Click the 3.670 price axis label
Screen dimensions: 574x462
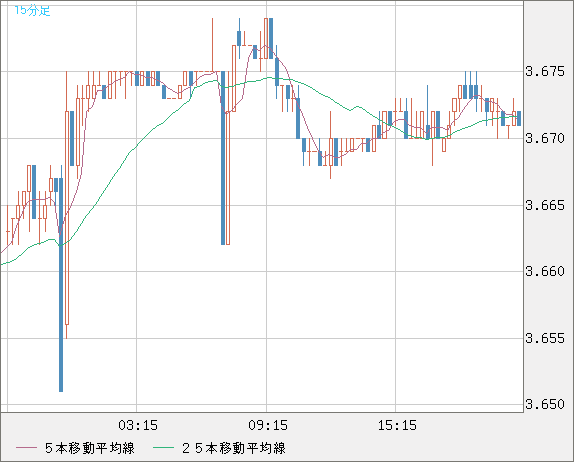pos(545,138)
